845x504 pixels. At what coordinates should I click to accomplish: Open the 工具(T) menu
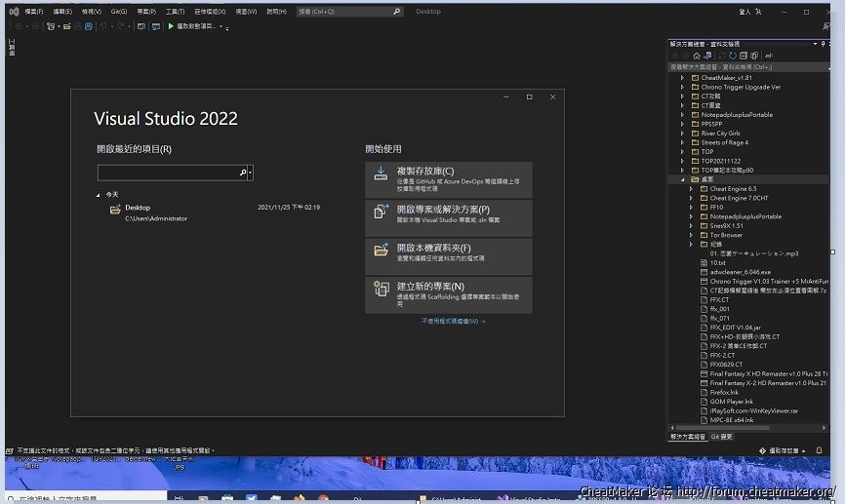point(175,12)
